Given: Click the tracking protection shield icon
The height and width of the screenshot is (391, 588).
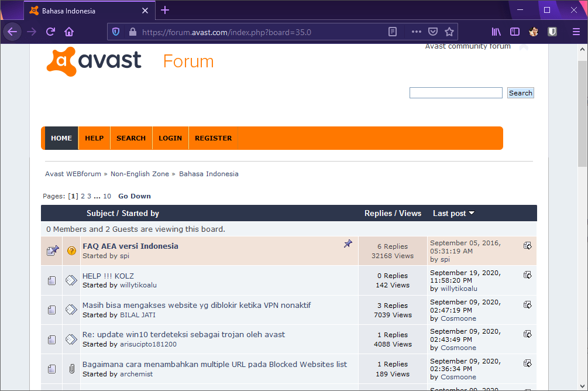Looking at the screenshot, I should tap(116, 32).
